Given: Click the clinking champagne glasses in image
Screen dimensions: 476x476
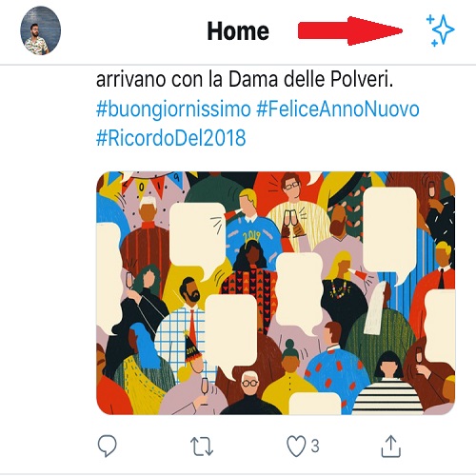Looking at the screenshot, I should [x=292, y=223].
